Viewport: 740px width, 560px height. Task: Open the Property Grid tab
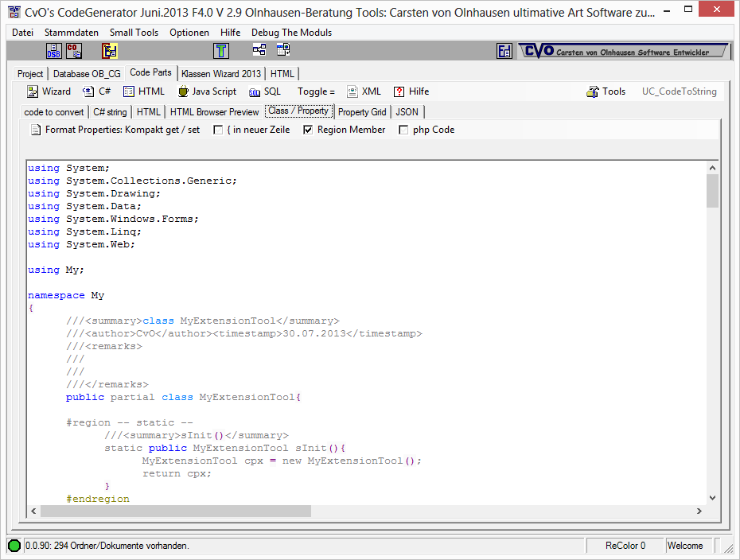(362, 112)
